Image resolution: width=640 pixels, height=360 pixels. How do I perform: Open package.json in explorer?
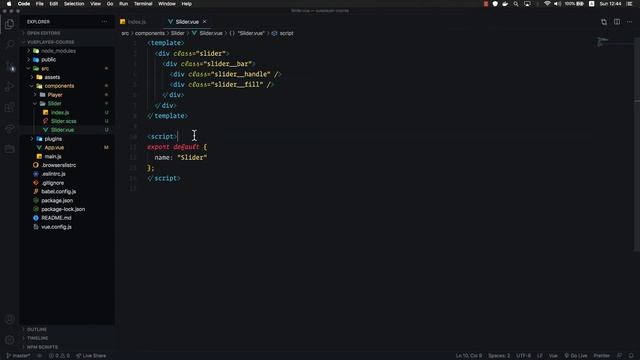tap(57, 200)
